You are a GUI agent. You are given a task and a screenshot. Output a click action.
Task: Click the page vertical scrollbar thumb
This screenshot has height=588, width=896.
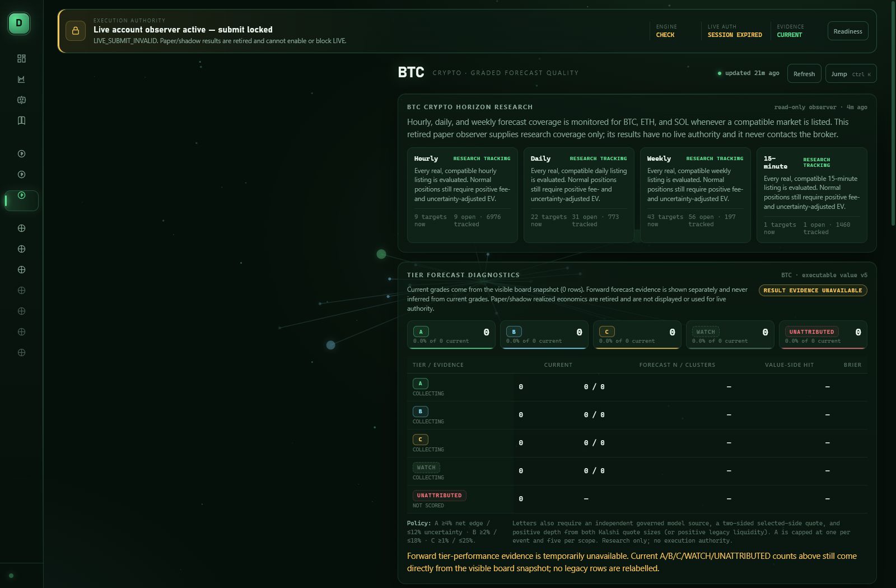point(893,114)
